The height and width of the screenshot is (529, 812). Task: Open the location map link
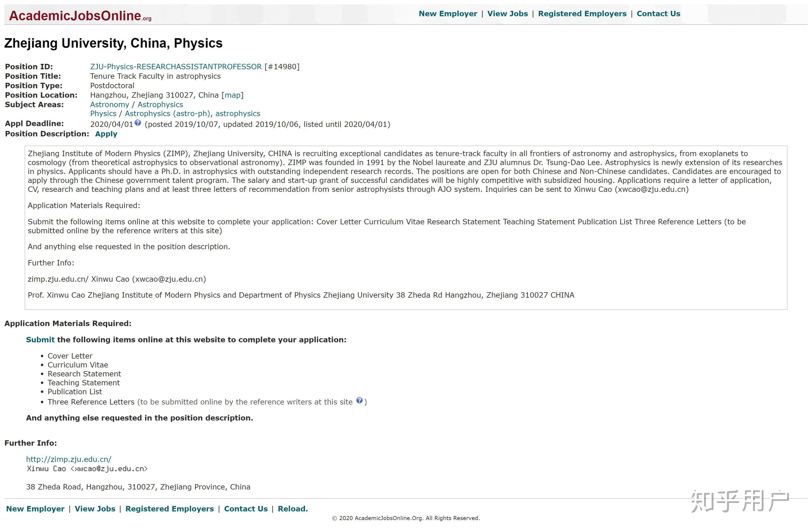tap(233, 95)
